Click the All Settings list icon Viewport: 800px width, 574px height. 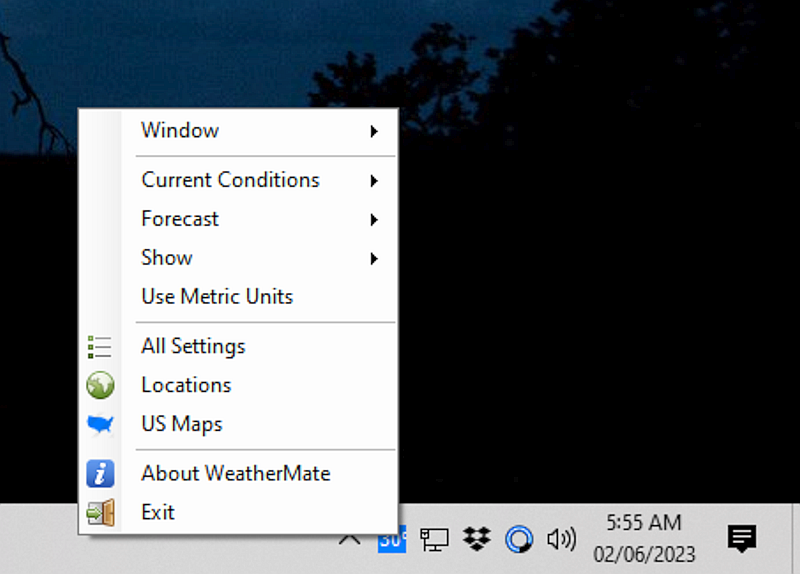(x=99, y=346)
